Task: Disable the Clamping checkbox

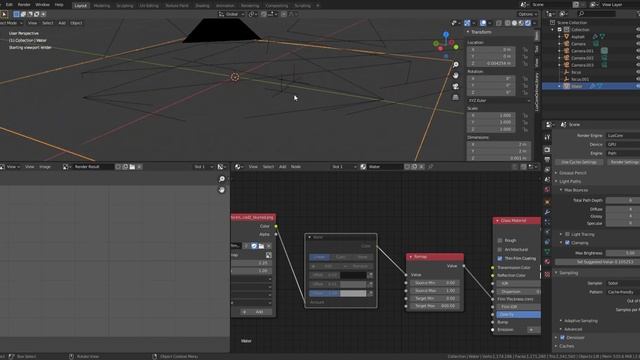Action: (x=567, y=243)
